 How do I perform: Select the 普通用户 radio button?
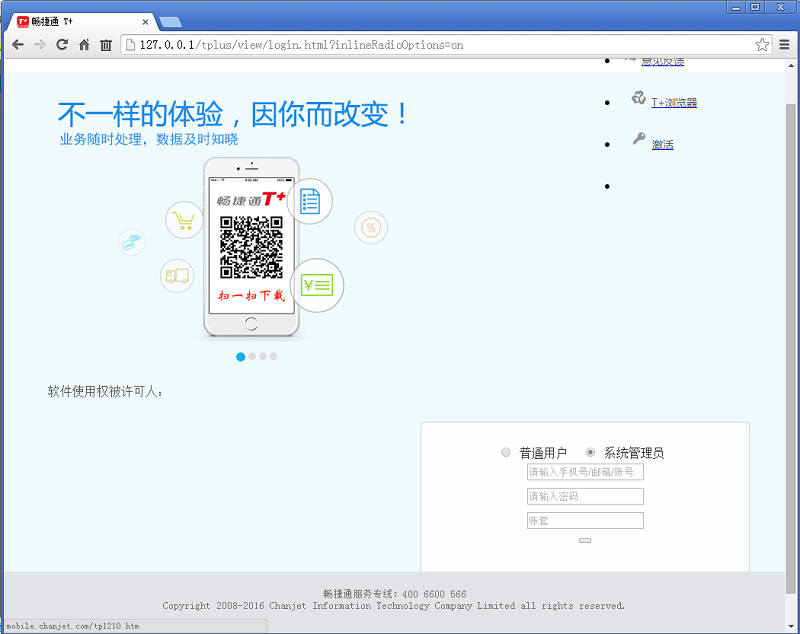click(x=506, y=452)
